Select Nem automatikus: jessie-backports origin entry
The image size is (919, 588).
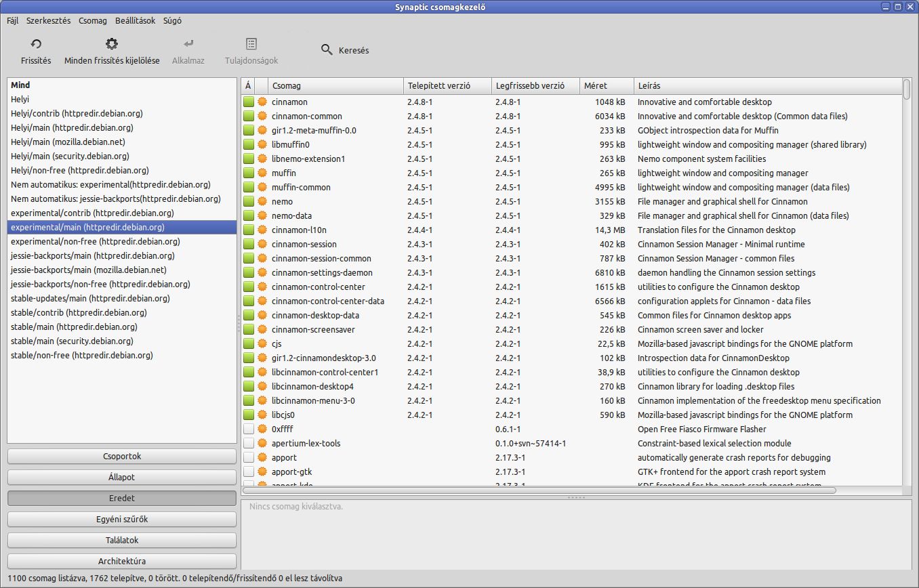coord(122,199)
